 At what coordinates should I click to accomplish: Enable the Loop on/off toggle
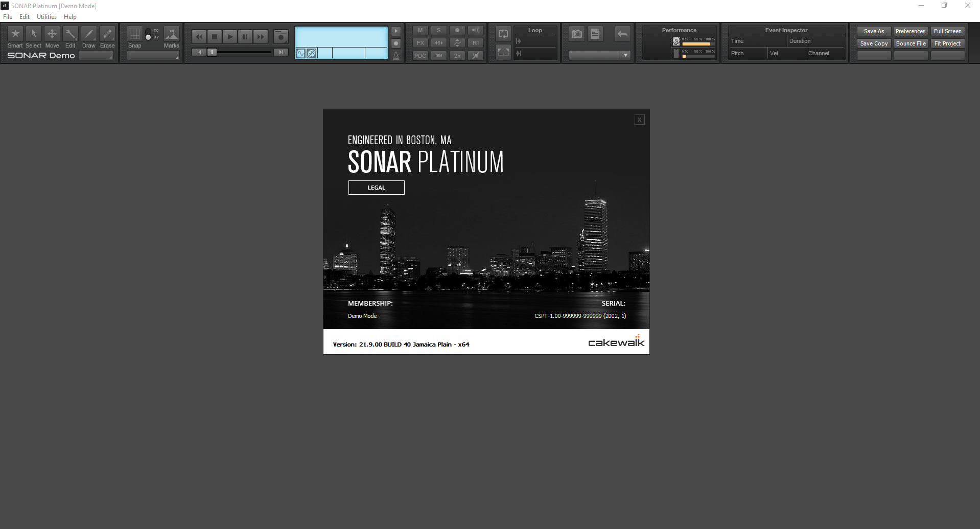click(x=503, y=34)
